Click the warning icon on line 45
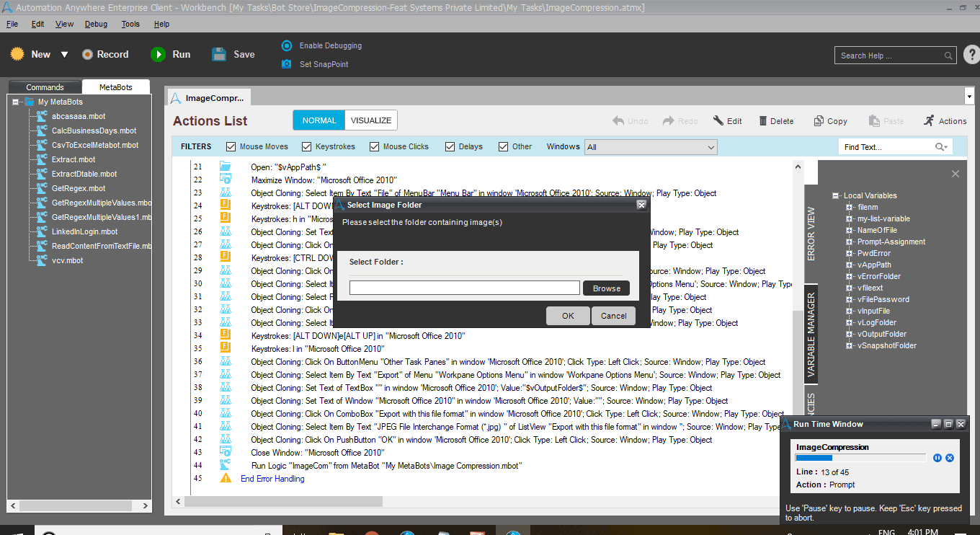The image size is (980, 535). 226,478
